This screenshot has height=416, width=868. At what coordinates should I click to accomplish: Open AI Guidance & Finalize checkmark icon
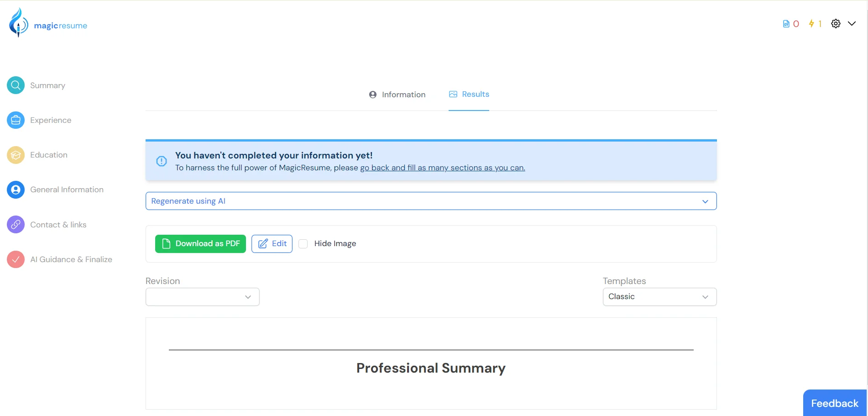16,259
